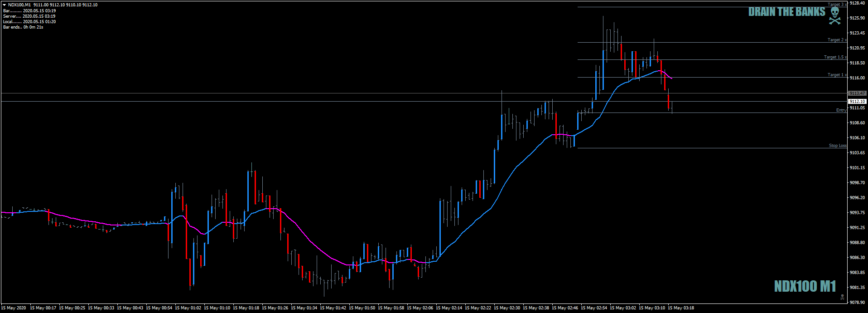The width and height of the screenshot is (868, 313).
Task: Click the 9128.40 price scale value
Action: pyautogui.click(x=858, y=3)
